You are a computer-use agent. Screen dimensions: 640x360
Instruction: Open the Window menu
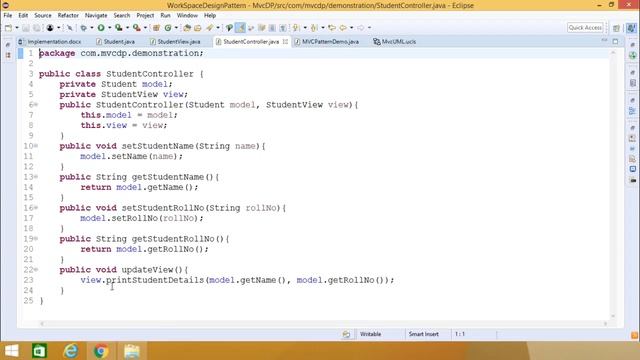pyautogui.click(x=187, y=16)
